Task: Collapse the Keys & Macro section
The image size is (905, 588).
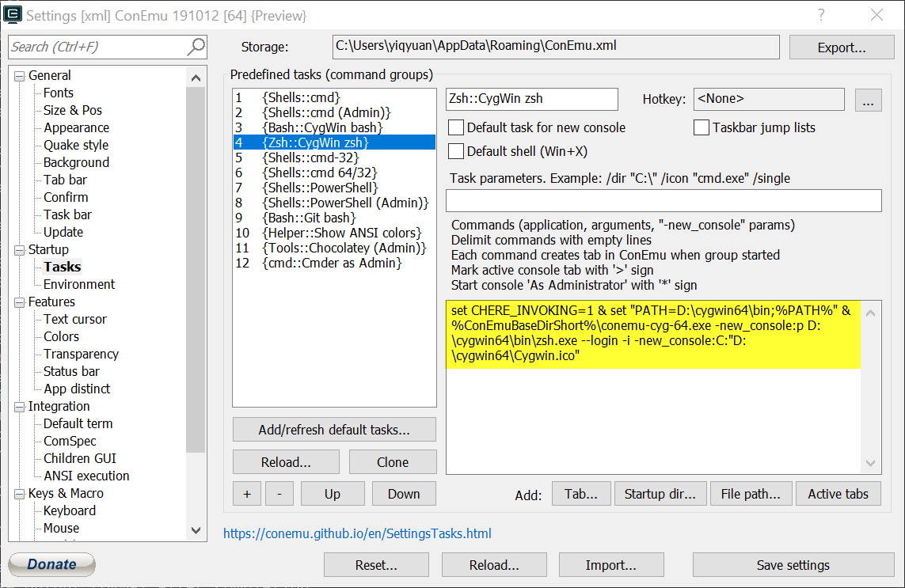Action: coord(17,493)
